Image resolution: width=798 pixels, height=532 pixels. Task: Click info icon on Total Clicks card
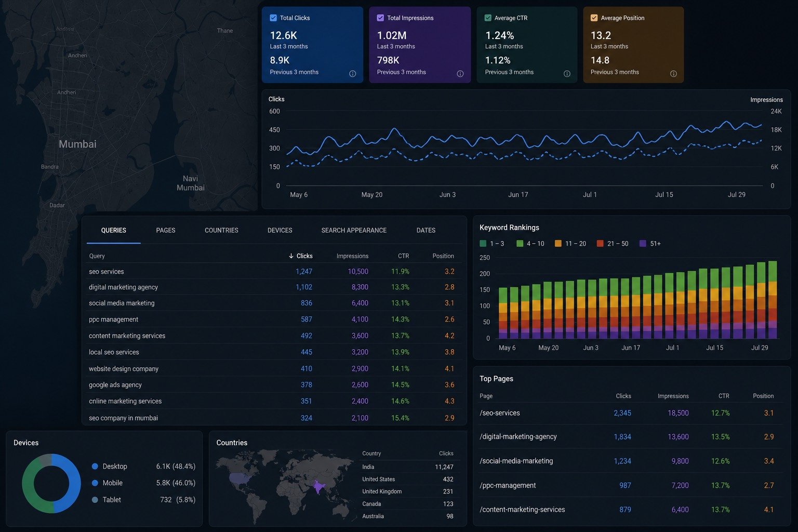coord(353,74)
